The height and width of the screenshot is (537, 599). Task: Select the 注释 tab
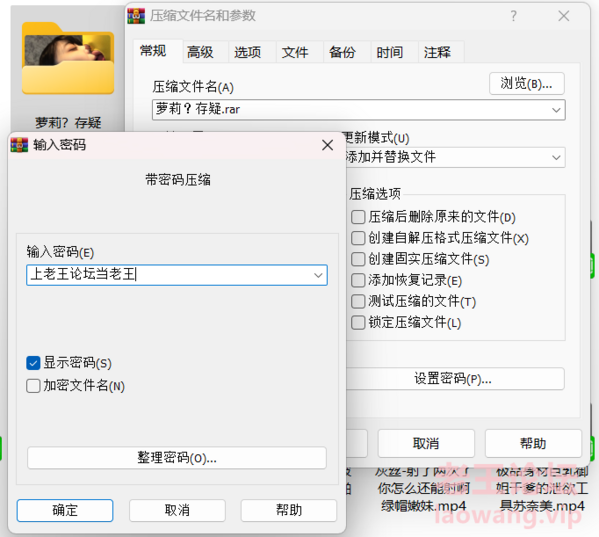click(x=437, y=52)
